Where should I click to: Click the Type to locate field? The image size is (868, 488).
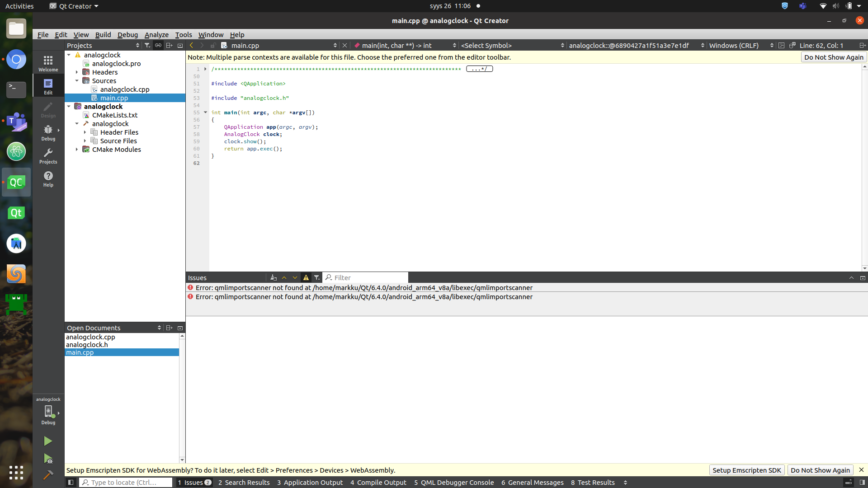click(x=126, y=482)
